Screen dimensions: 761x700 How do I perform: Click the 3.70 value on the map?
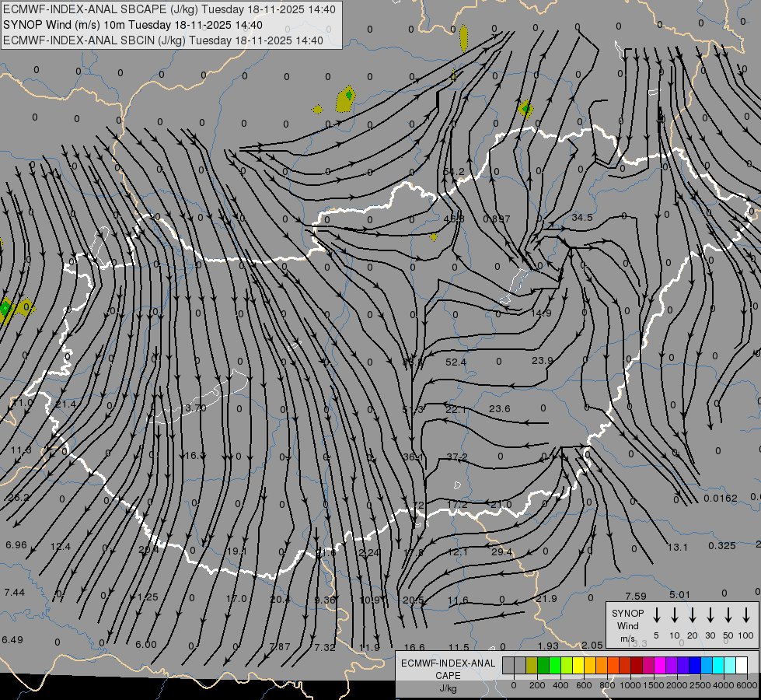[196, 408]
